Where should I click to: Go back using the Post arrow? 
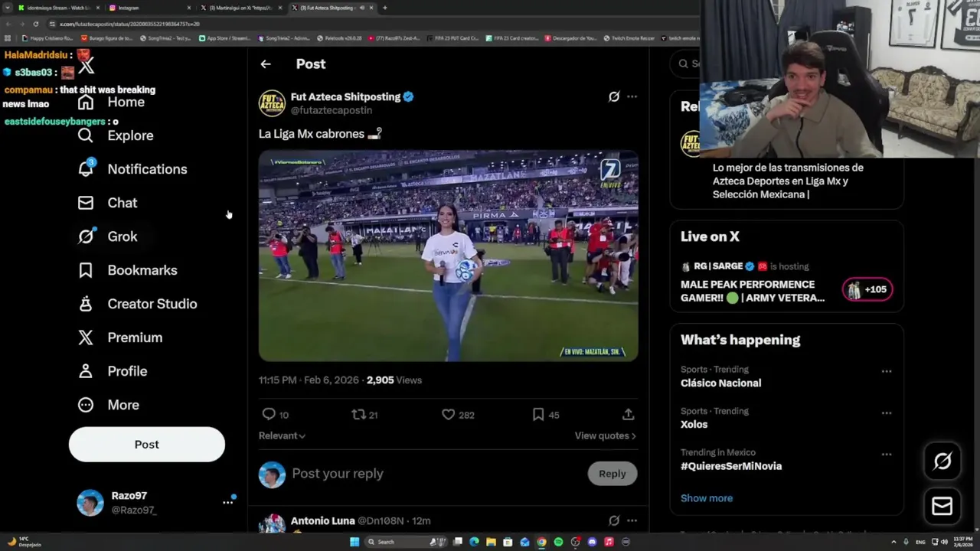pos(265,64)
